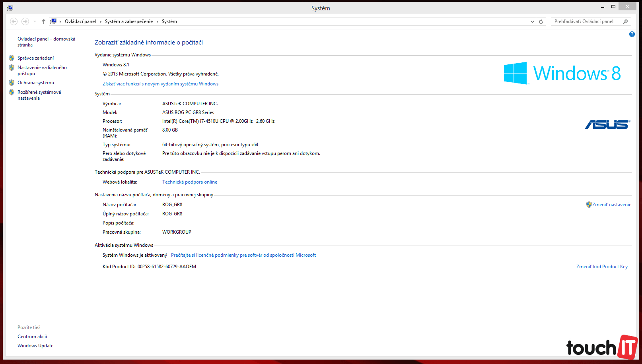642x364 pixels.
Task: Open Windows Update in the sidebar
Action: click(x=35, y=346)
